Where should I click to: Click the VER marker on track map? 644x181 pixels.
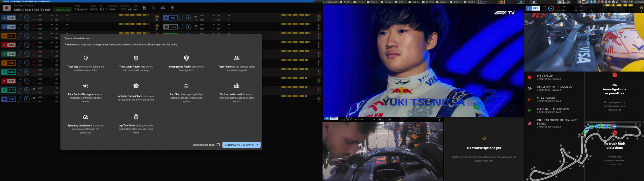click(615, 127)
